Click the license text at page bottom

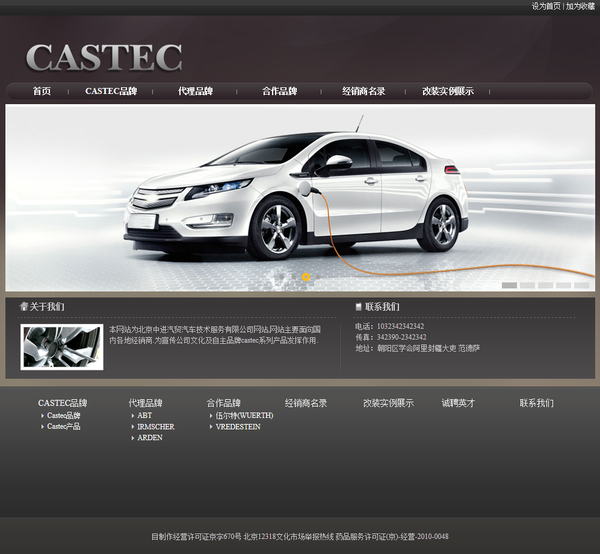(x=300, y=536)
